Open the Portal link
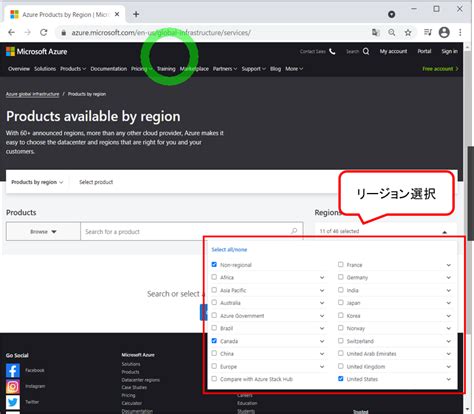 coord(424,51)
